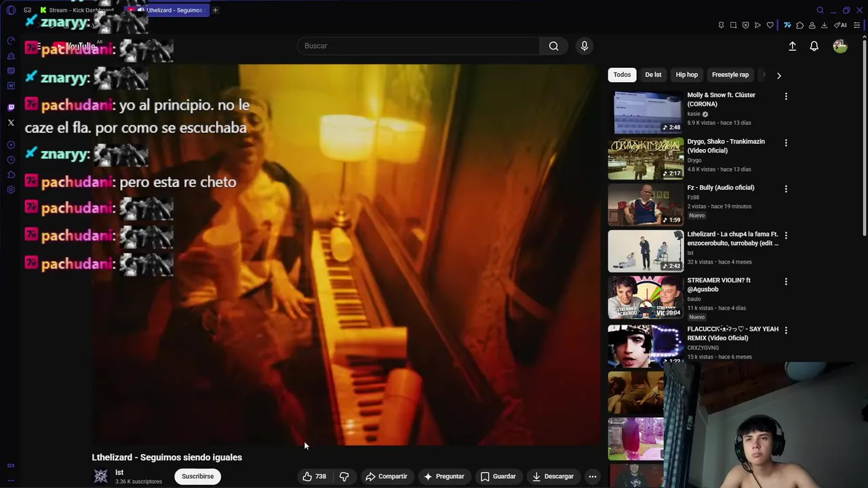
Task: Open more actions ellipsis under video
Action: (x=593, y=476)
